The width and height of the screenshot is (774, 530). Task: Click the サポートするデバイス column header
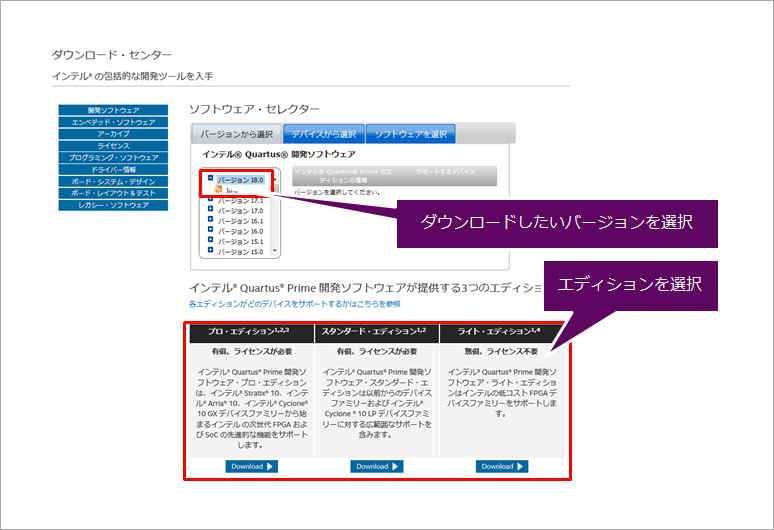click(x=445, y=172)
